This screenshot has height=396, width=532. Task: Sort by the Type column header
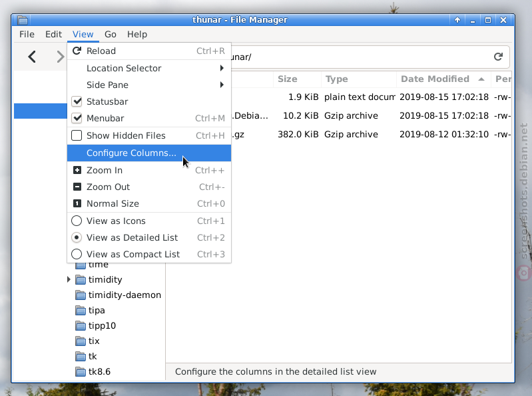pos(359,79)
